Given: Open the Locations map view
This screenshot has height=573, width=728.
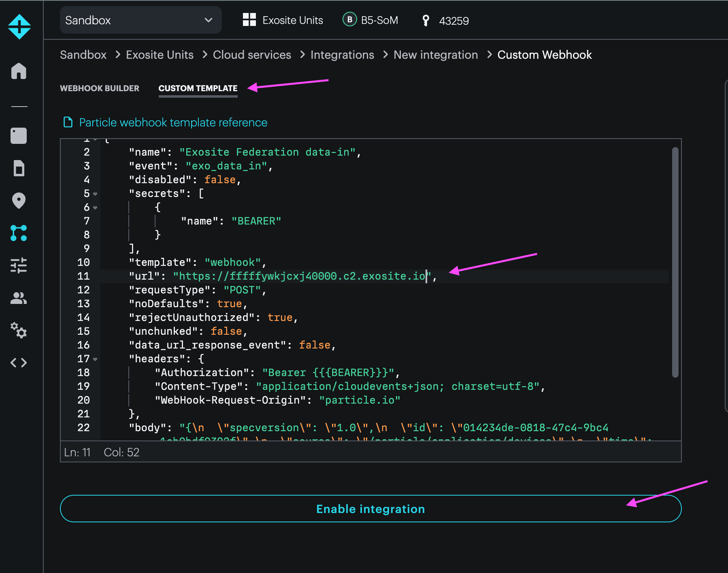Looking at the screenshot, I should tap(19, 200).
